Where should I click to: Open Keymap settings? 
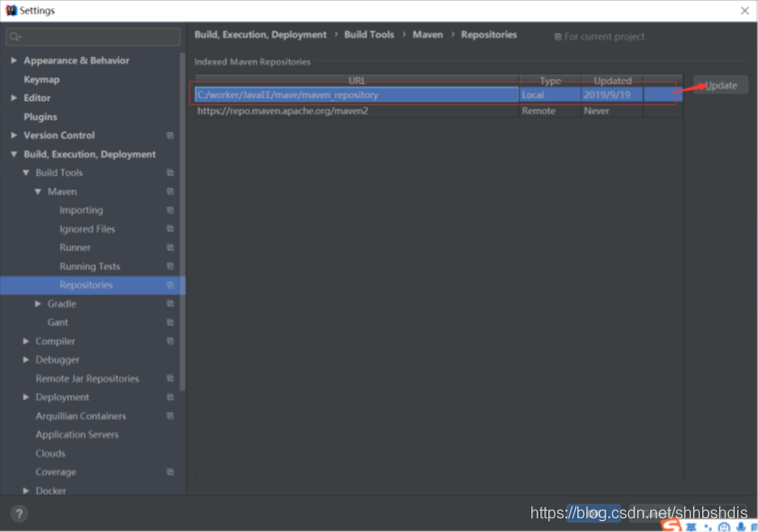(42, 79)
